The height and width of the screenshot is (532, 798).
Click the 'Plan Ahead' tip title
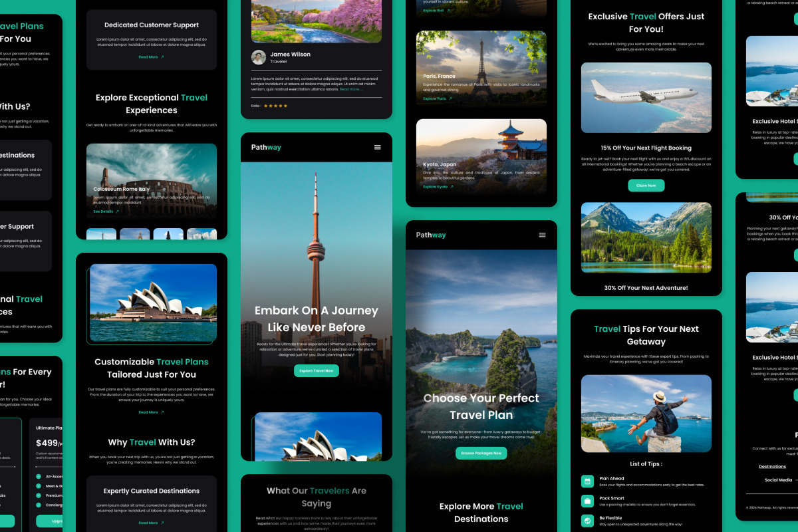[x=612, y=478]
